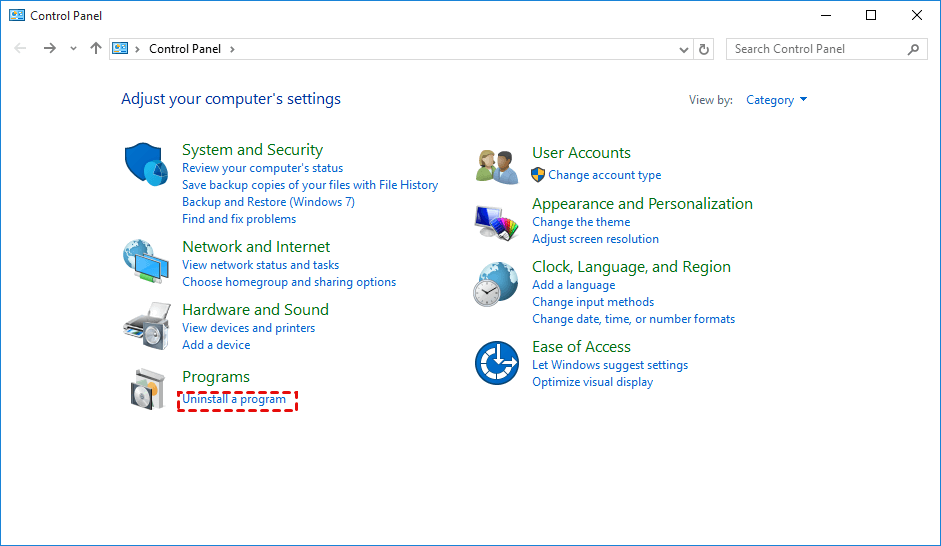Viewport: 941px width, 546px height.
Task: Open Clock, Language, and Region heading
Action: (632, 267)
